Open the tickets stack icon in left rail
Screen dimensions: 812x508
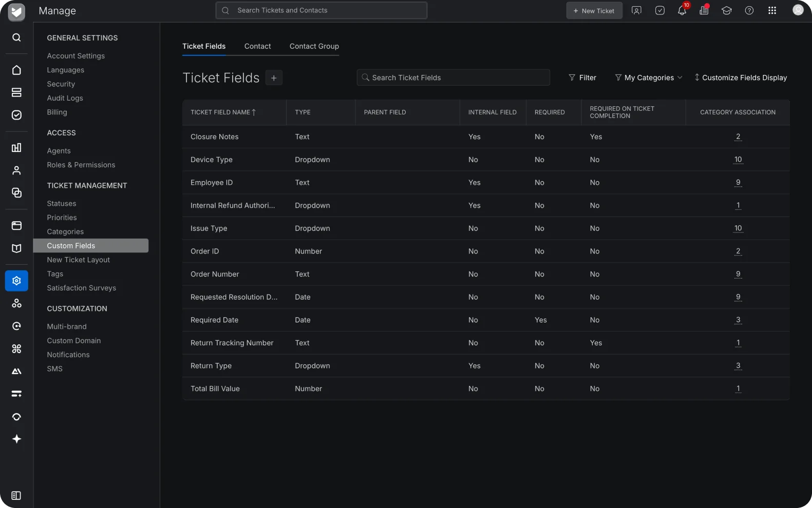pos(16,92)
